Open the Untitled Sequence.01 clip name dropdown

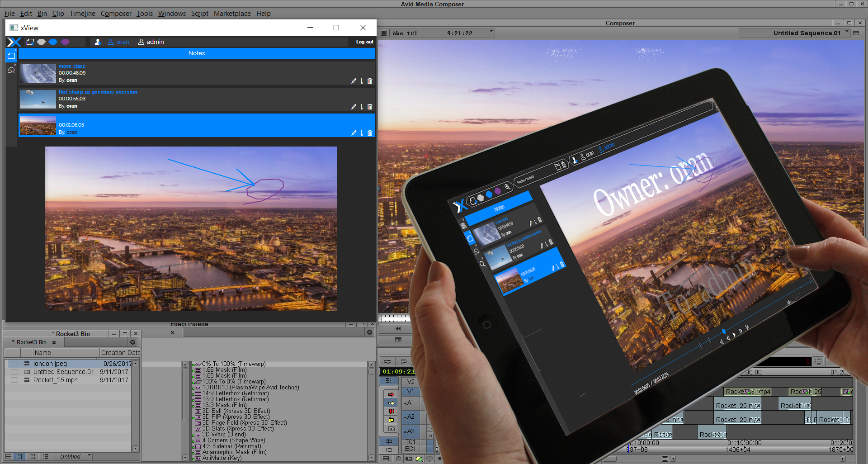[847, 33]
